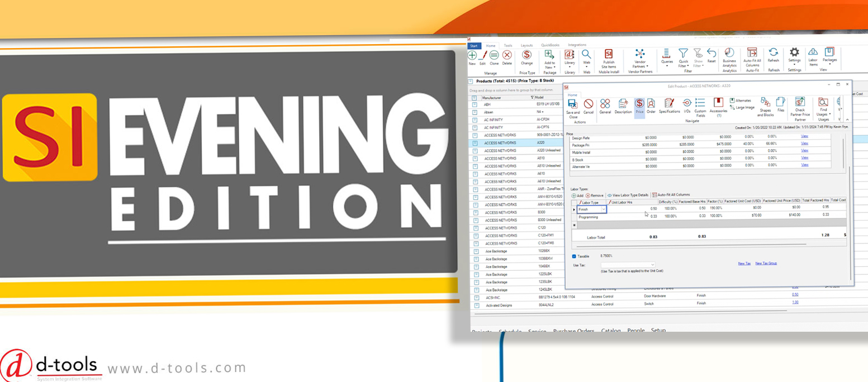Screen dimensions: 868x382
Task: Click Remove under Labor Types
Action: 595,195
